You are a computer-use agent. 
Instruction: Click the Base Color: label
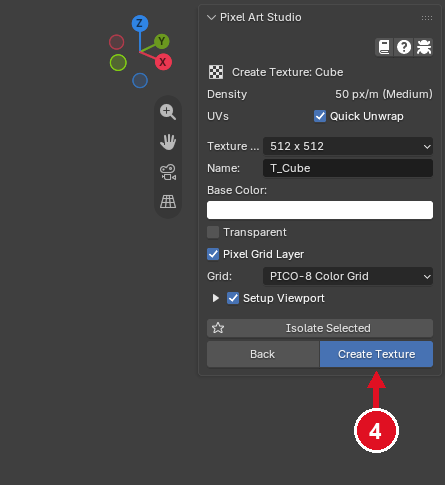[237, 190]
